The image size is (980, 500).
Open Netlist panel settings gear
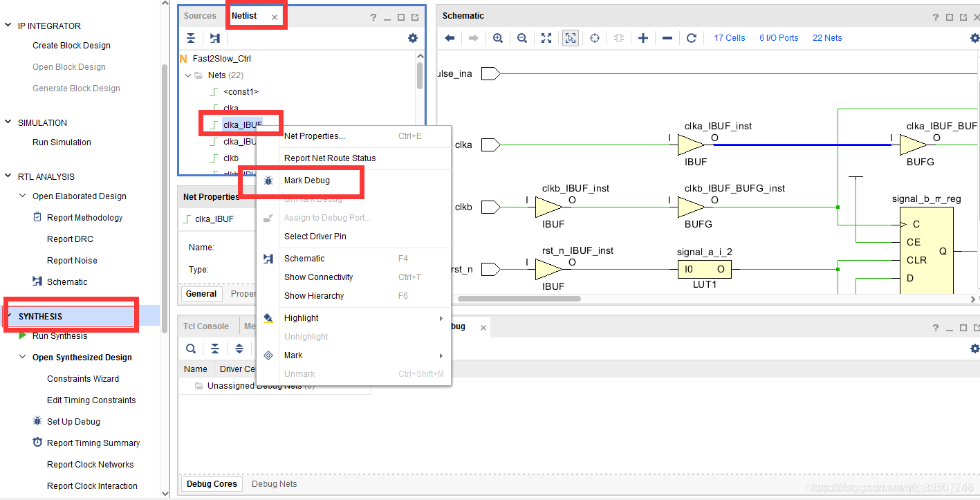pyautogui.click(x=413, y=38)
